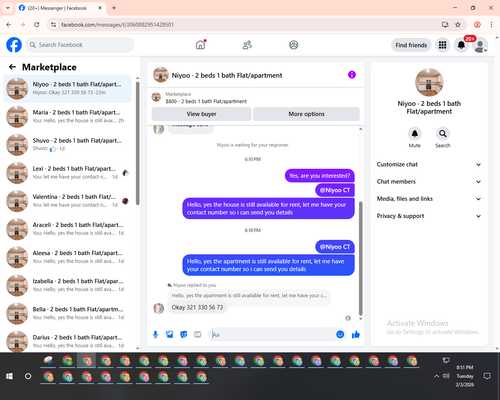
Task: Record a voice clip with the microphone icon
Action: pos(155,334)
